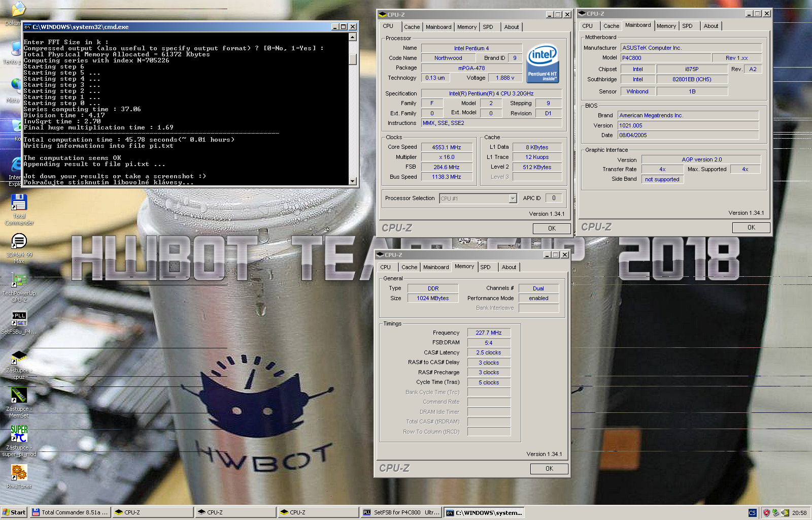Click the FSB value 284.6 MHz
The image size is (812, 520).
coord(447,167)
